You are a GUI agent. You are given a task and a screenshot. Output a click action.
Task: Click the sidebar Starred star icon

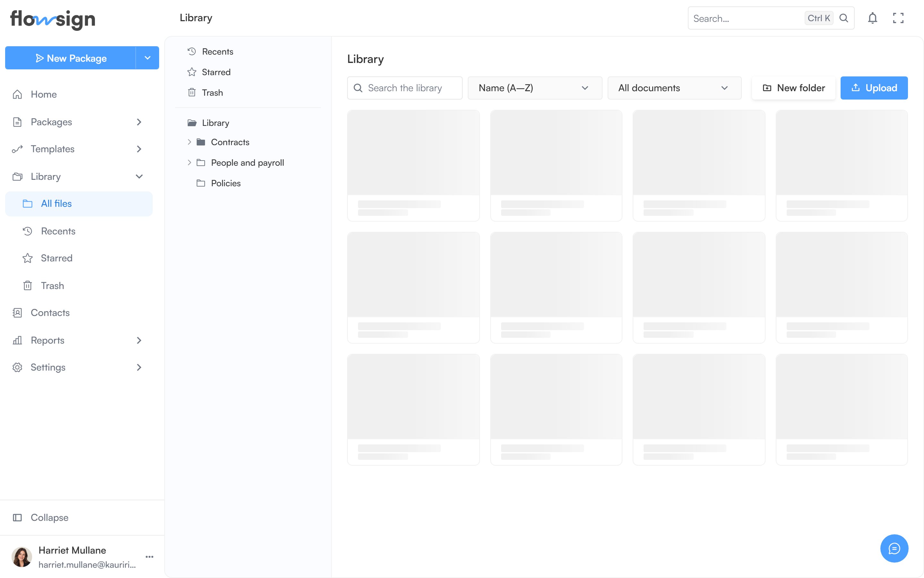coord(28,258)
